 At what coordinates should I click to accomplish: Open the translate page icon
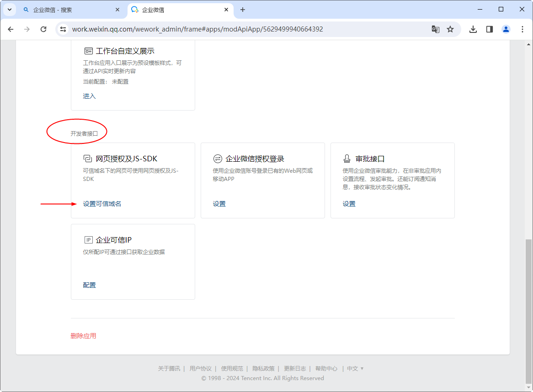click(436, 29)
